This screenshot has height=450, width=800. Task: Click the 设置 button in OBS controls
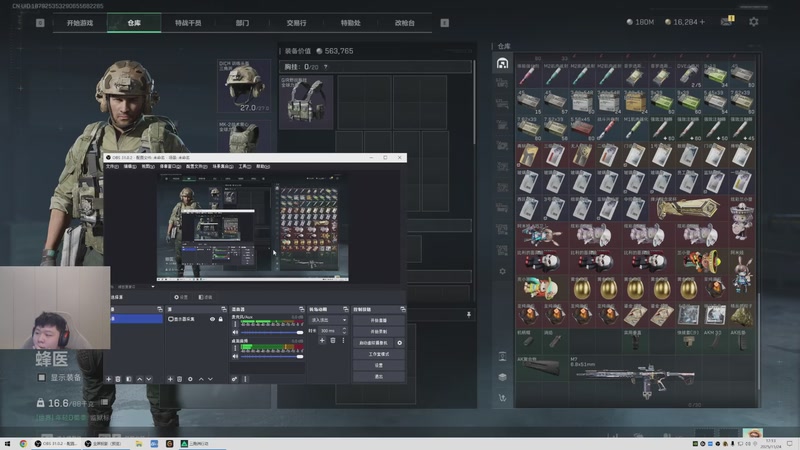[x=379, y=365]
